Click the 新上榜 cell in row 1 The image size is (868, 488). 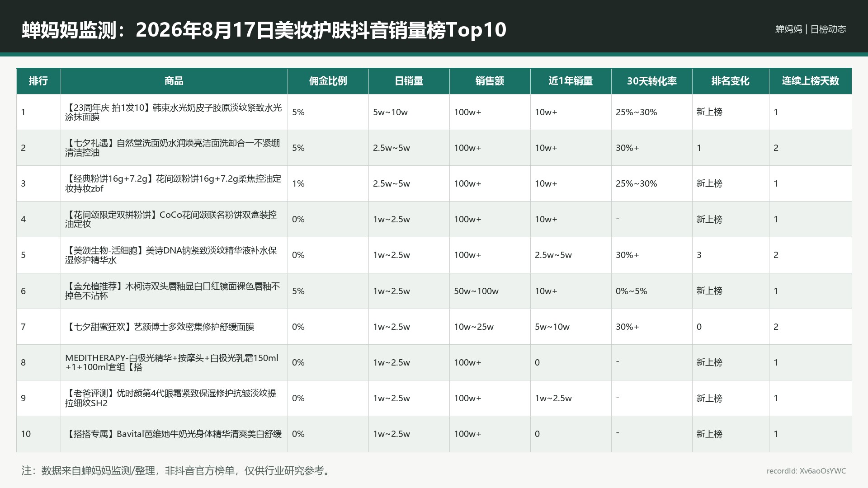(x=731, y=112)
